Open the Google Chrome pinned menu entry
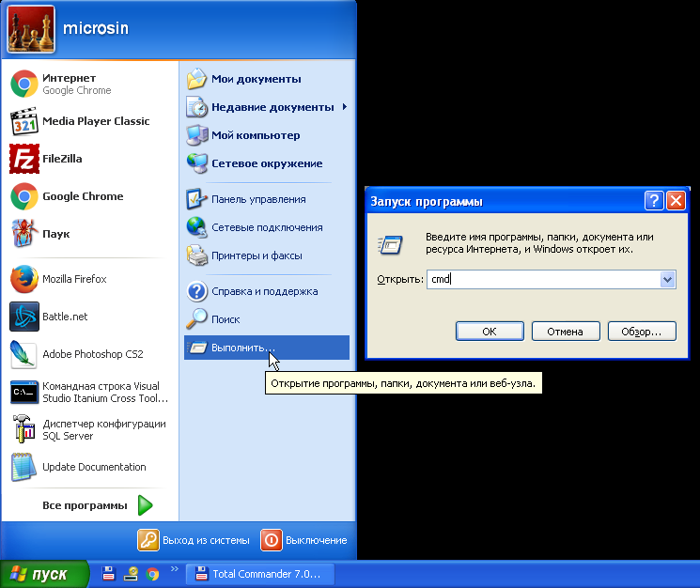 pos(89,196)
